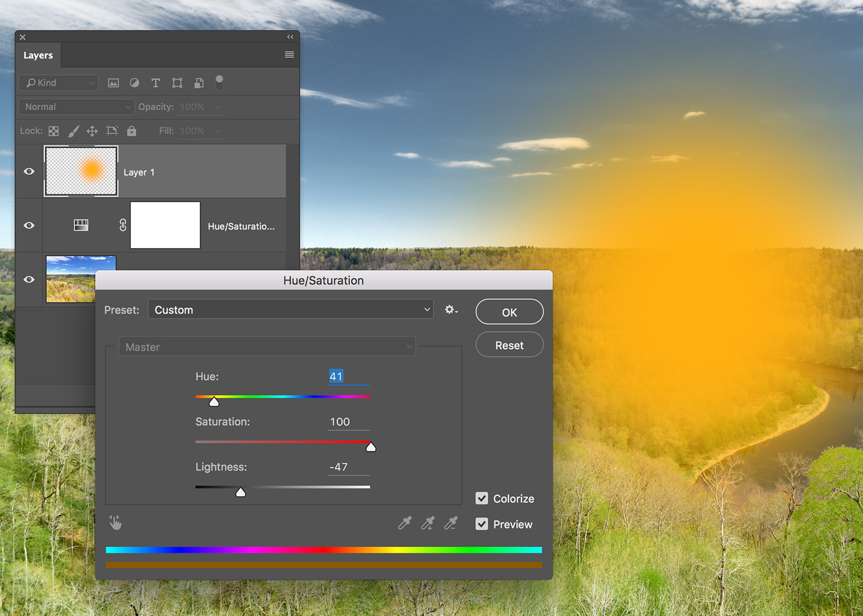Hide the background photo layer eye
This screenshot has height=616, width=863.
tap(29, 280)
